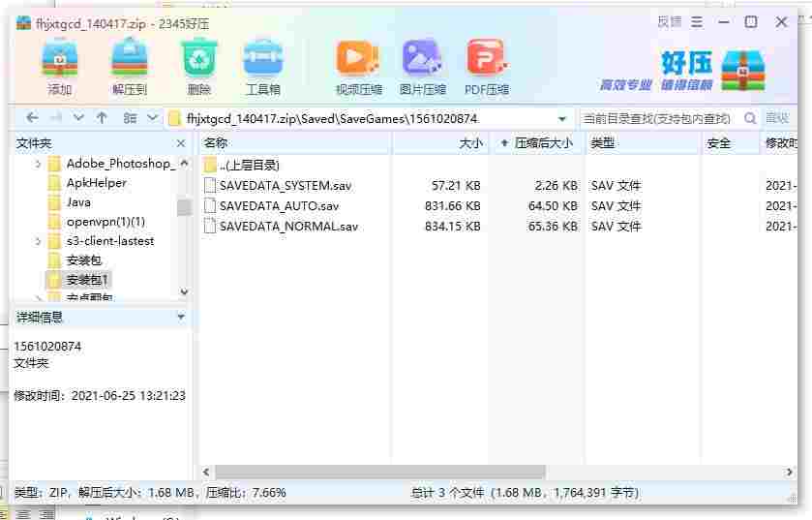Click the 压缩比: 7.66% status text

tap(246, 493)
